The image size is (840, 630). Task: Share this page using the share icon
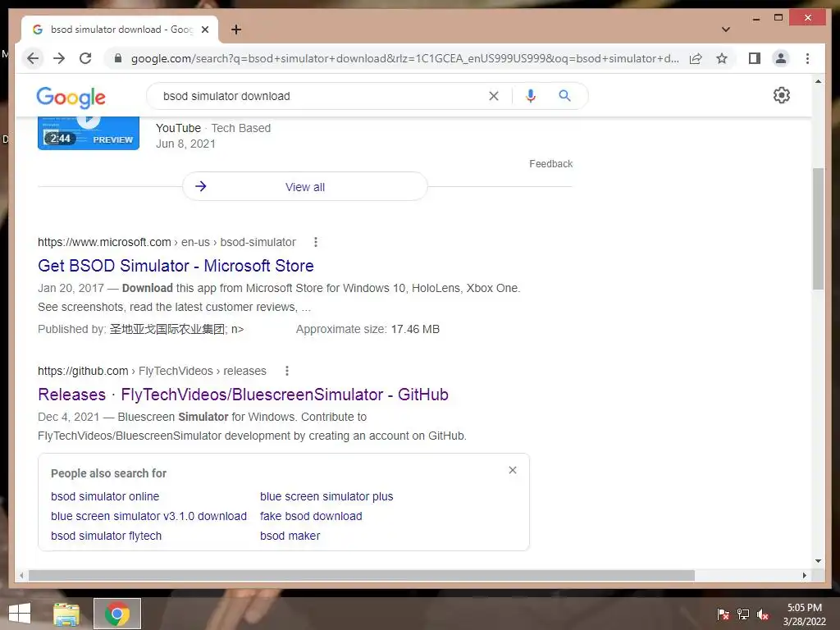[696, 58]
